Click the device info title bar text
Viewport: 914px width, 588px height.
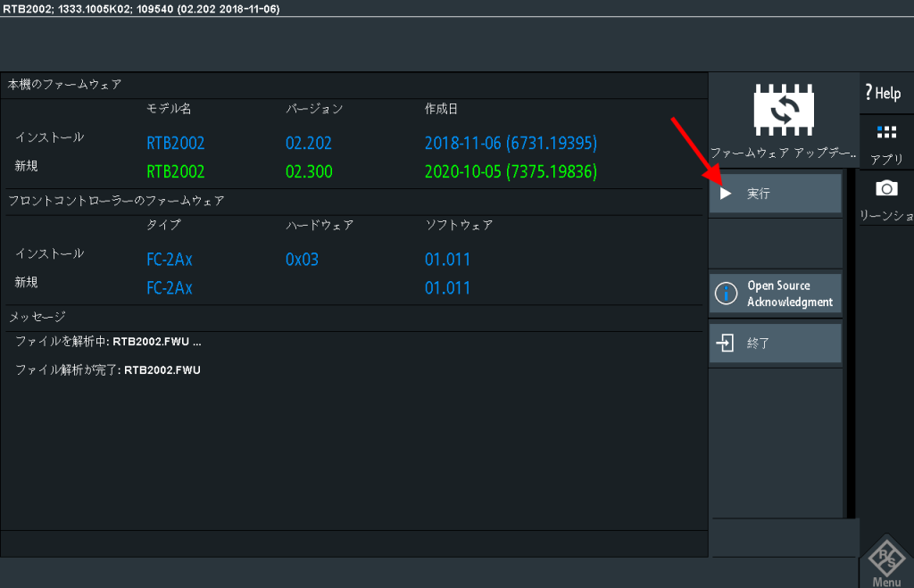[142, 8]
